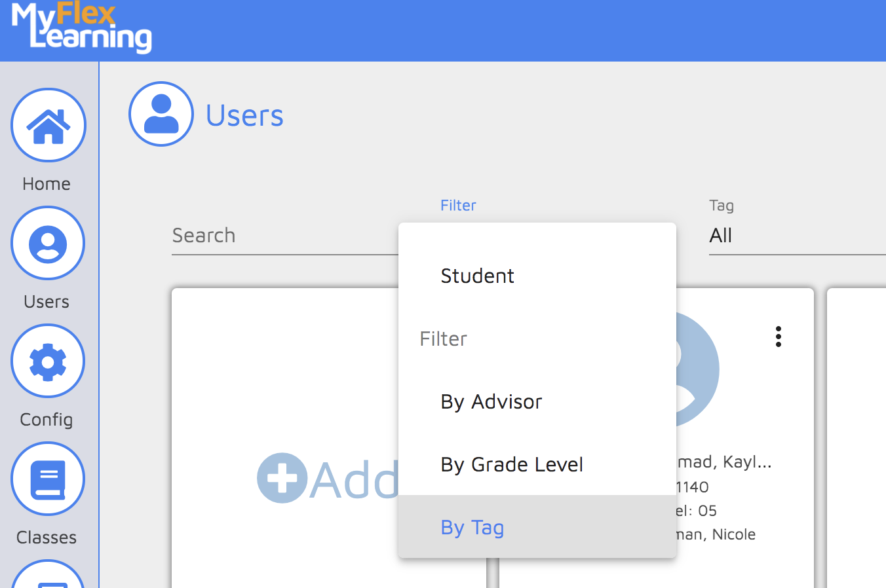
Task: Click the Users page header avatar icon
Action: coord(161,113)
